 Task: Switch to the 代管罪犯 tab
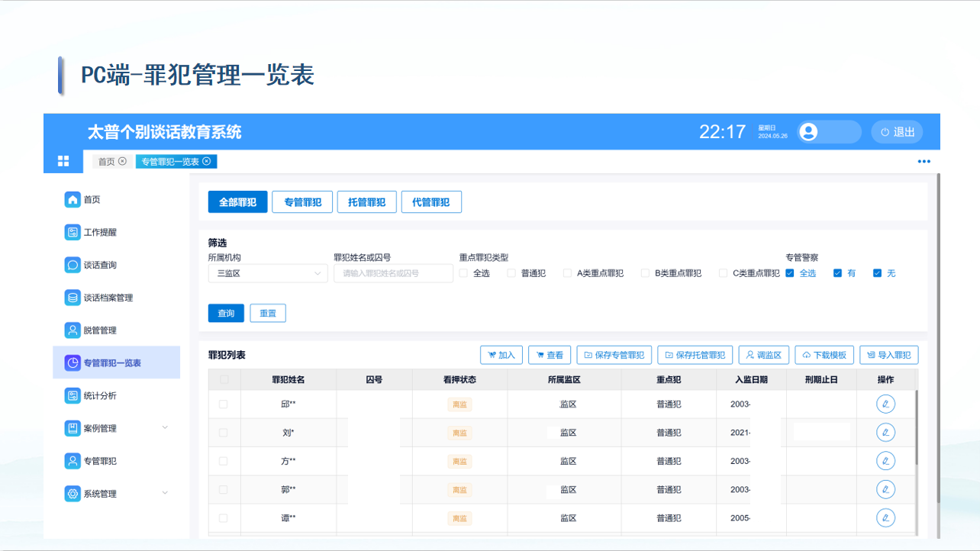coord(431,202)
